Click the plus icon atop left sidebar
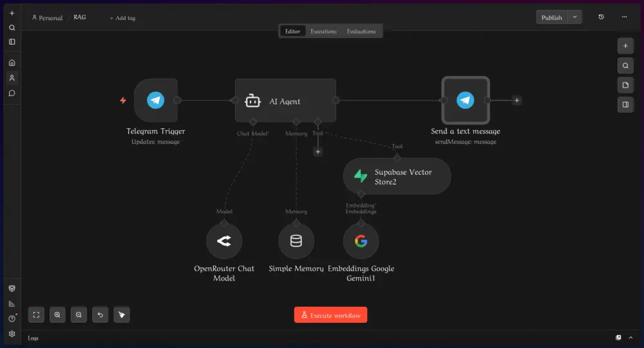 click(x=12, y=13)
